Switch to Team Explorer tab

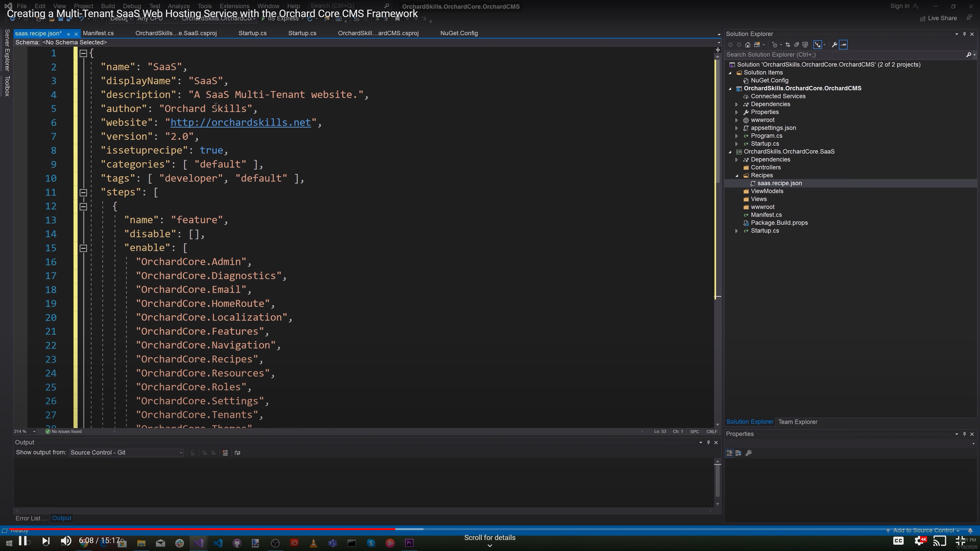pos(798,422)
